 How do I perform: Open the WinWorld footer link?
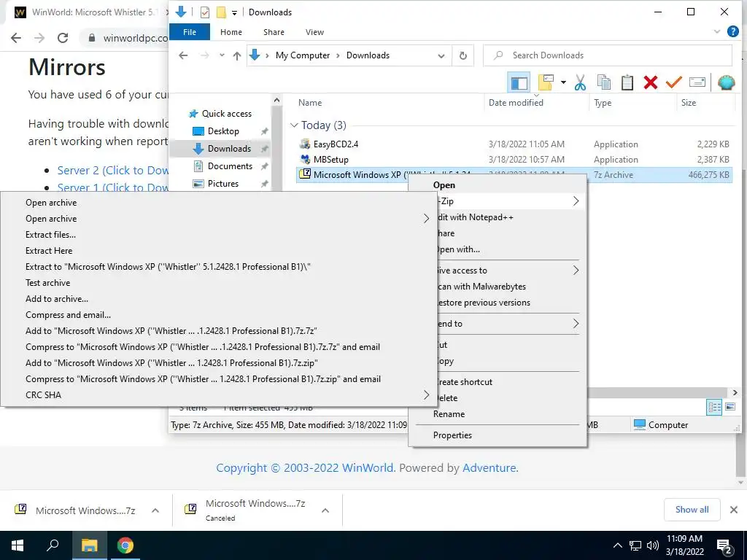[368, 467]
